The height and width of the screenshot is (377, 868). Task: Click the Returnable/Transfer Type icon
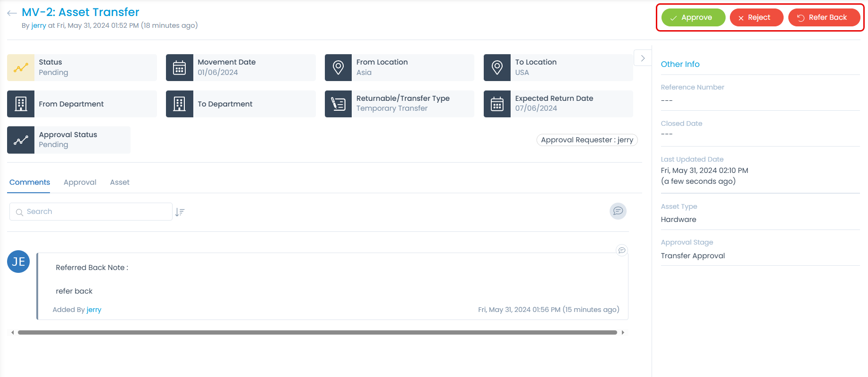point(338,104)
